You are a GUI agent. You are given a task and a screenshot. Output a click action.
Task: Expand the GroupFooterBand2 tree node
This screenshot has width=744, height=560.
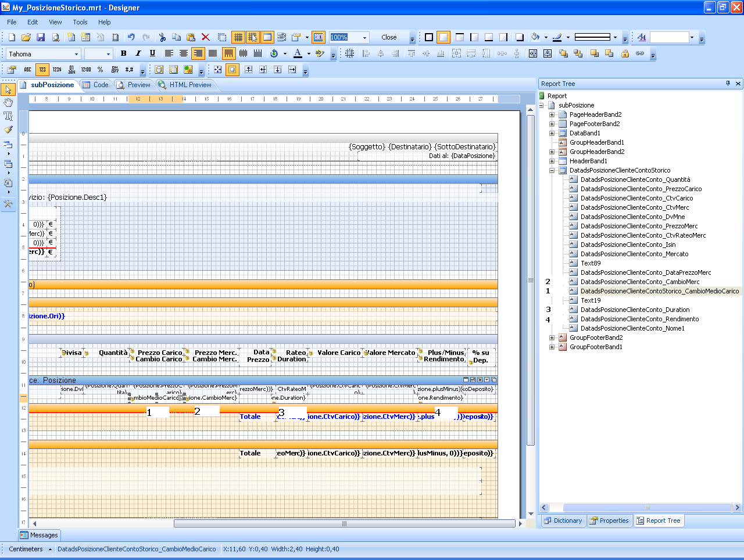pyautogui.click(x=552, y=338)
